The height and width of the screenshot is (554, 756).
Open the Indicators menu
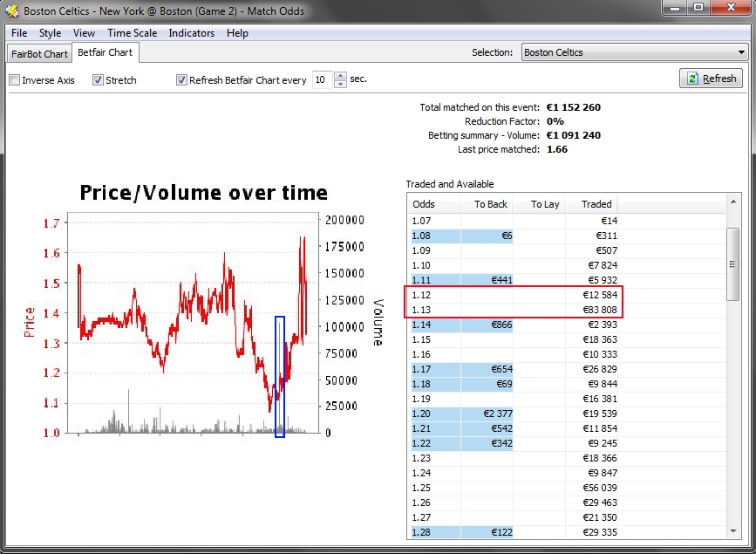click(192, 33)
